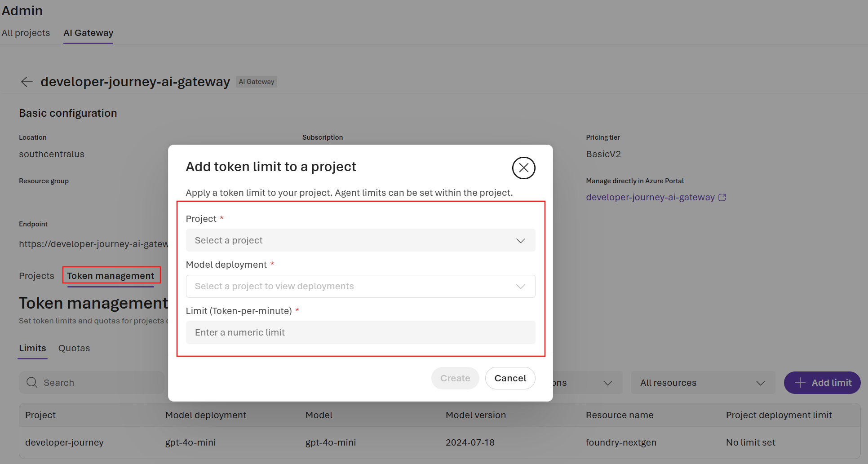Viewport: 868px width, 464px height.
Task: Go back using the left arrow icon
Action: (27, 82)
